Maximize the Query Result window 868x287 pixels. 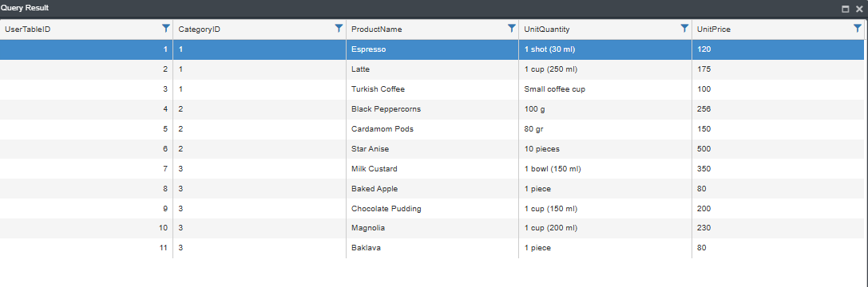(x=846, y=9)
